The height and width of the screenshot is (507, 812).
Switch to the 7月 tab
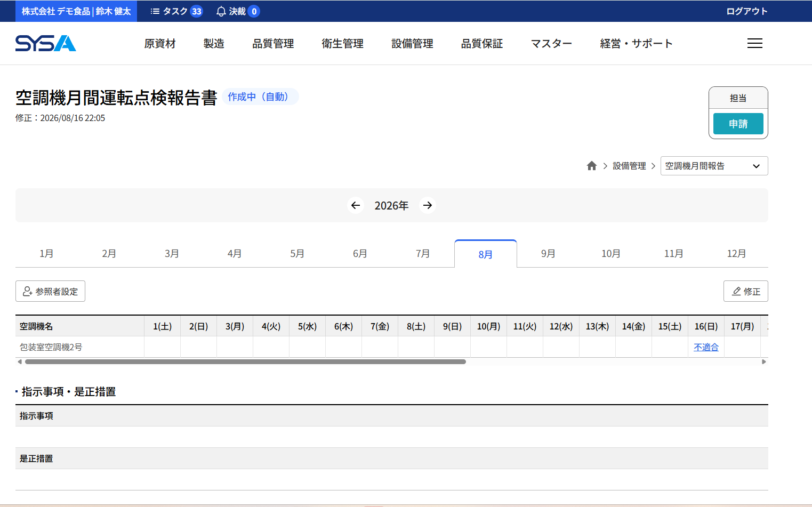(x=423, y=254)
